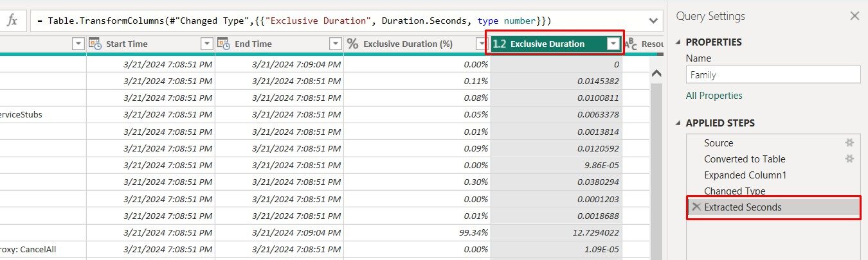The image size is (868, 260).
Task: Collapse the APPLIED STEPS section
Action: [x=679, y=123]
